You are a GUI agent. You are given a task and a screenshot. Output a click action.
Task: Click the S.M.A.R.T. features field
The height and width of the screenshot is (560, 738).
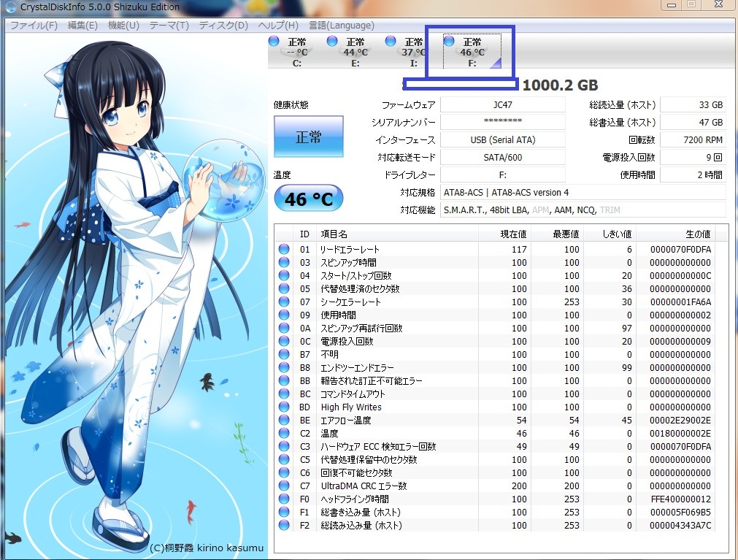(x=583, y=210)
